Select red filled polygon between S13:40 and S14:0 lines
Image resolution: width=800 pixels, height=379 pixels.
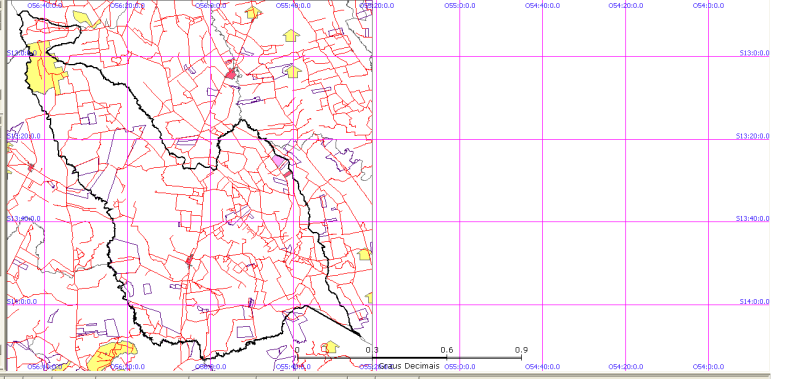pos(189,261)
